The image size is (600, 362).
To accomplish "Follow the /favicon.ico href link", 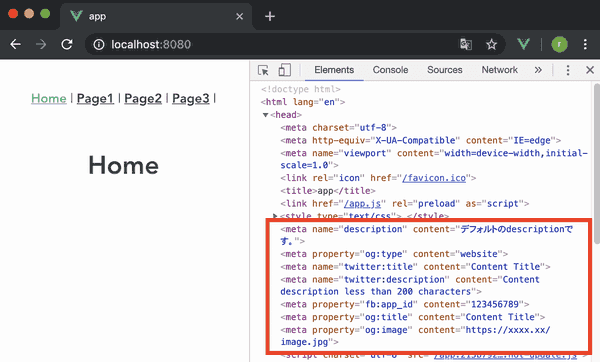I will [434, 178].
